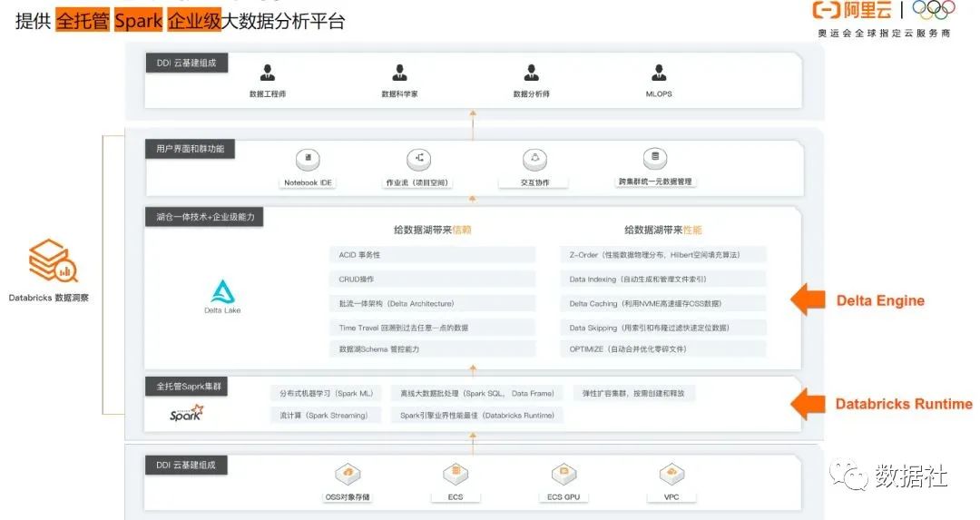Click the ECS GPU hexagon icon
Screen dimensions: 980x520
[x=563, y=474]
